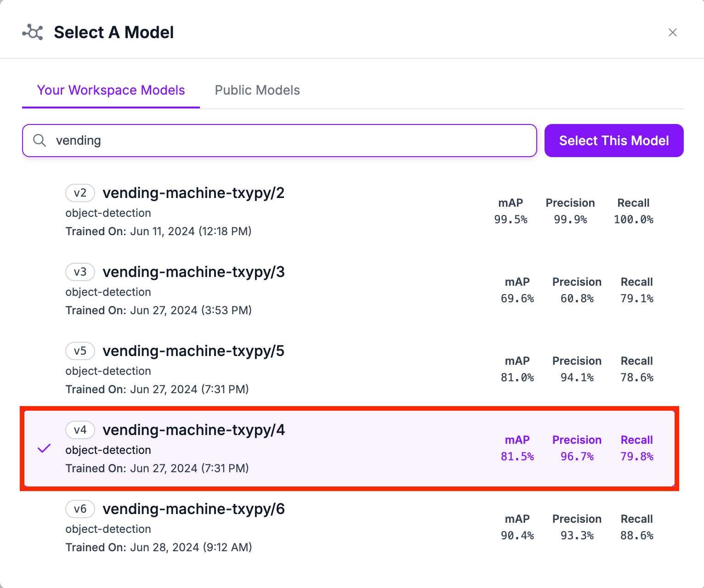
Task: Click the 100.0% Recall value for v2
Action: [x=633, y=220]
